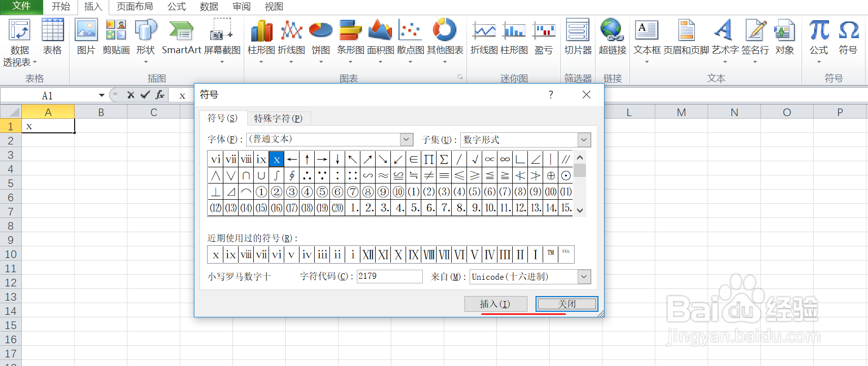Insert a 切片器 slicer
This screenshot has height=366, width=868.
coord(578,36)
